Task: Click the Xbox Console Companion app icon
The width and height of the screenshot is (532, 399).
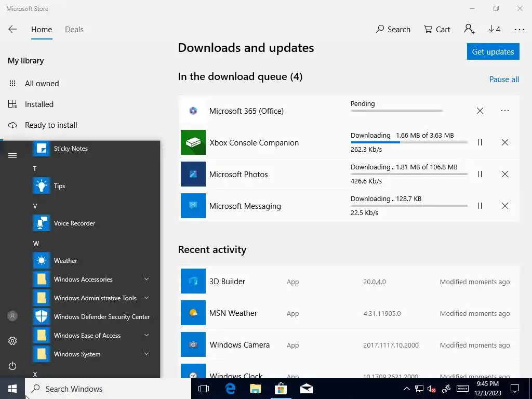Action: tap(193, 142)
